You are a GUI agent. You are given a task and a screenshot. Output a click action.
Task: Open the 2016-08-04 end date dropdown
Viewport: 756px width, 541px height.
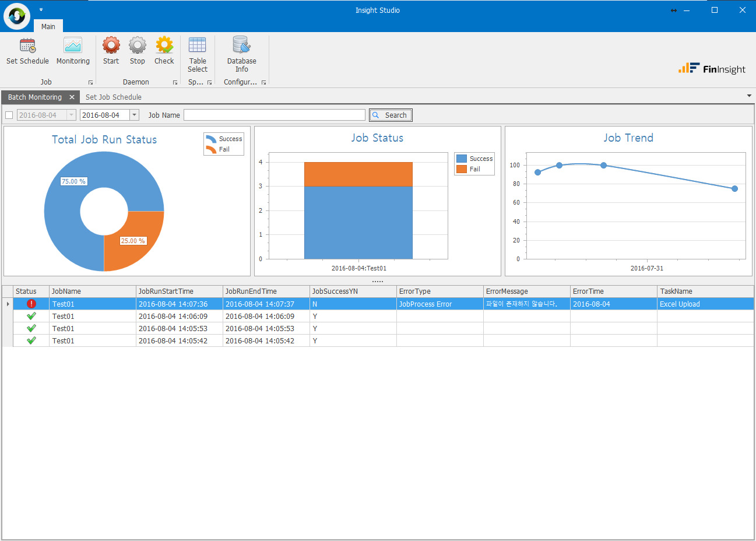pyautogui.click(x=134, y=115)
